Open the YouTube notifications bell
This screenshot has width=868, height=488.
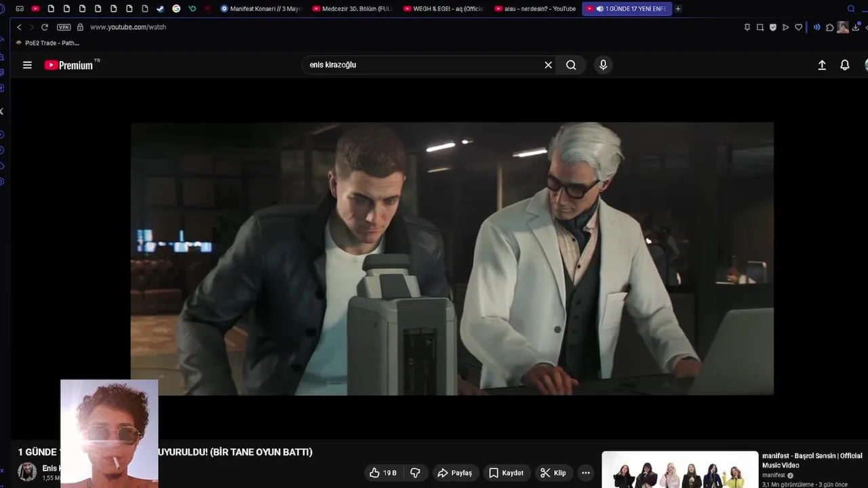pyautogui.click(x=845, y=65)
